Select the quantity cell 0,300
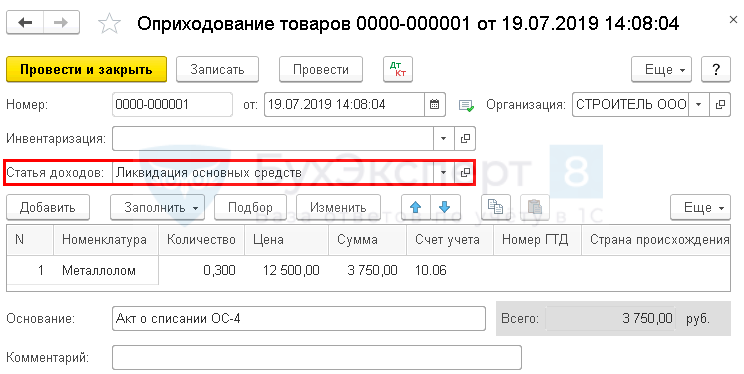This screenshot has width=744, height=374. 202,271
